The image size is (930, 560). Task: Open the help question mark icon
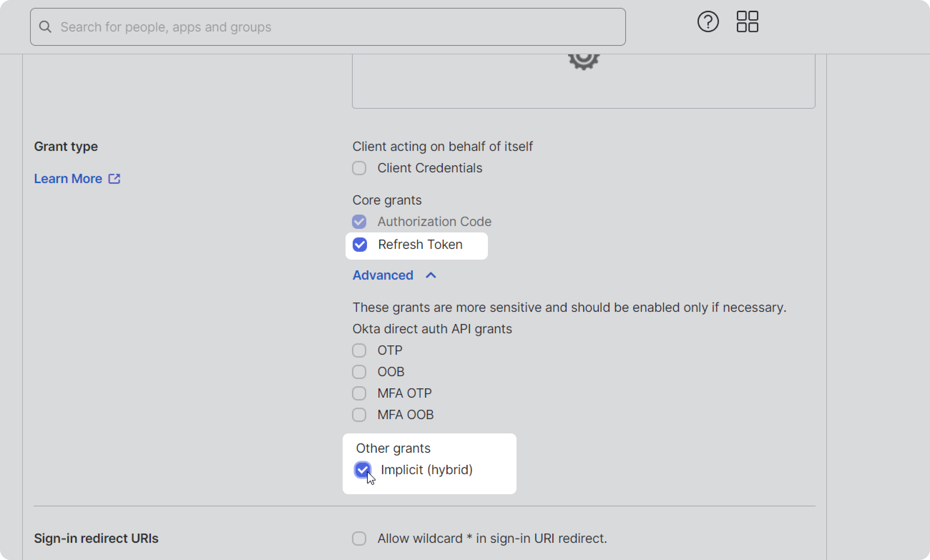click(x=708, y=21)
